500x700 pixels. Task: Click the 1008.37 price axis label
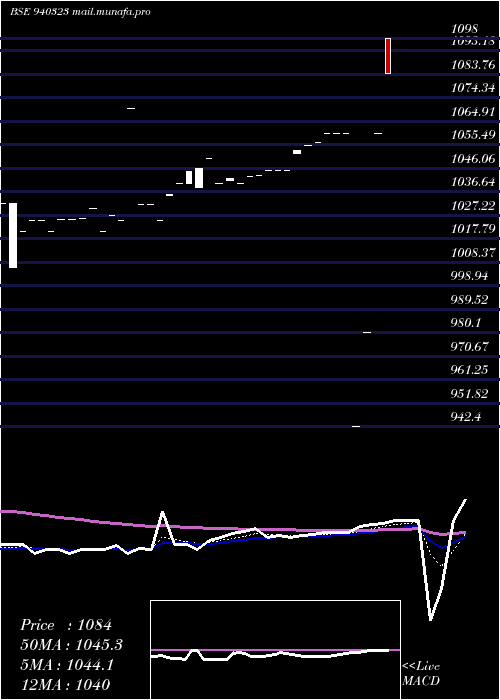click(x=473, y=253)
